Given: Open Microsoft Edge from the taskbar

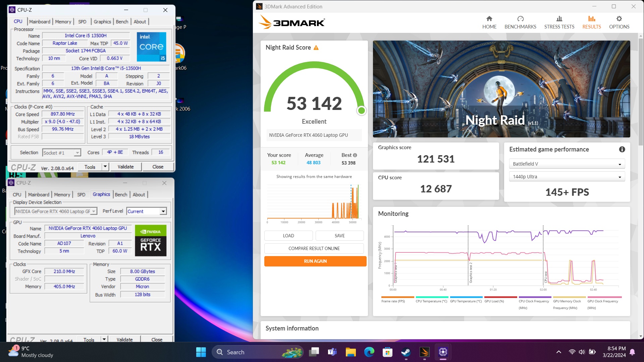Looking at the screenshot, I should [369, 352].
